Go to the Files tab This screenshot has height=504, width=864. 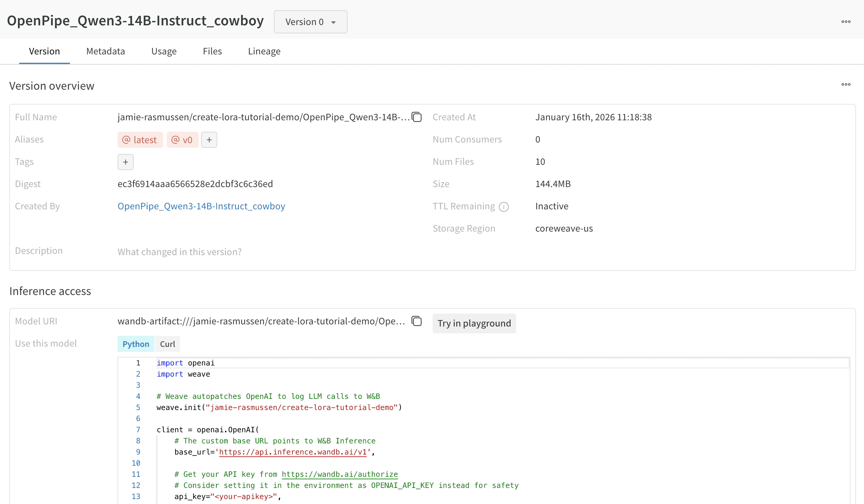[x=212, y=51]
